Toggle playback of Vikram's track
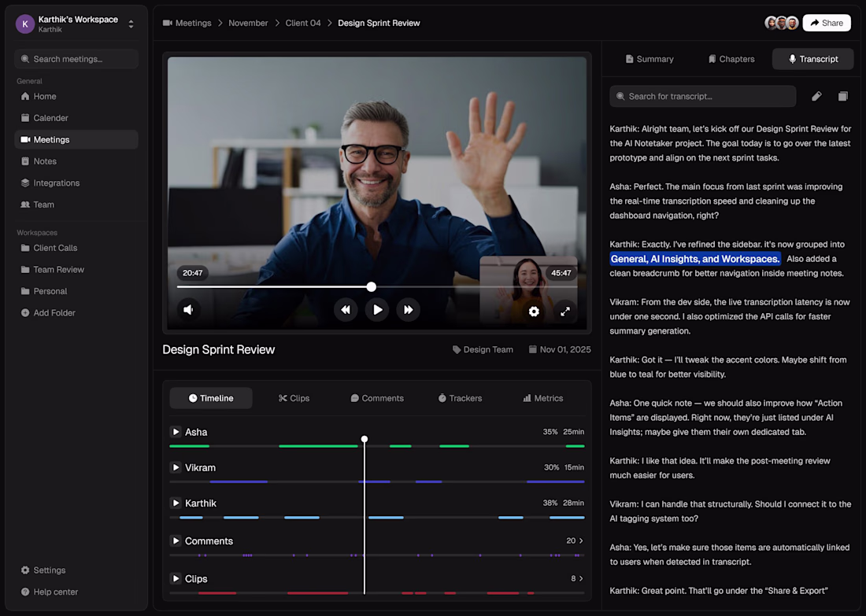Screen dimensions: 866x616 (176, 467)
